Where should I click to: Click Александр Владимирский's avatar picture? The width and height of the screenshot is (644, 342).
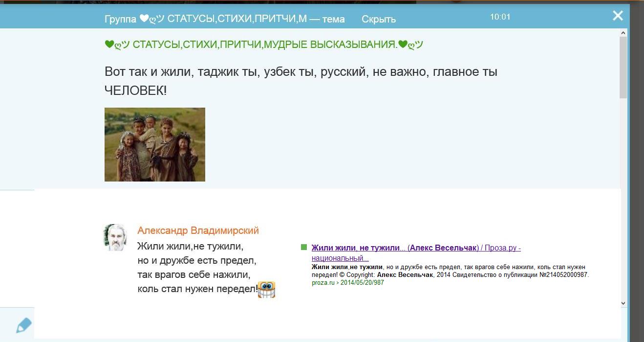pyautogui.click(x=115, y=237)
